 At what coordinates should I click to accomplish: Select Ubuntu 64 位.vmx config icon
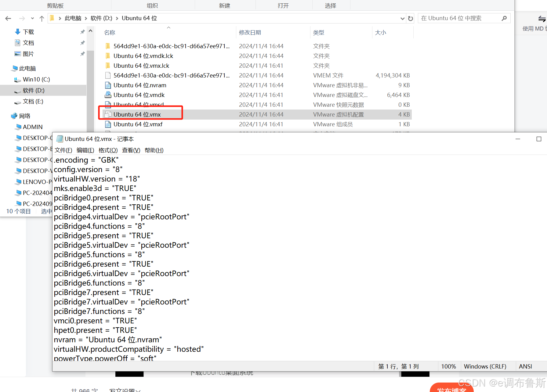click(x=108, y=114)
